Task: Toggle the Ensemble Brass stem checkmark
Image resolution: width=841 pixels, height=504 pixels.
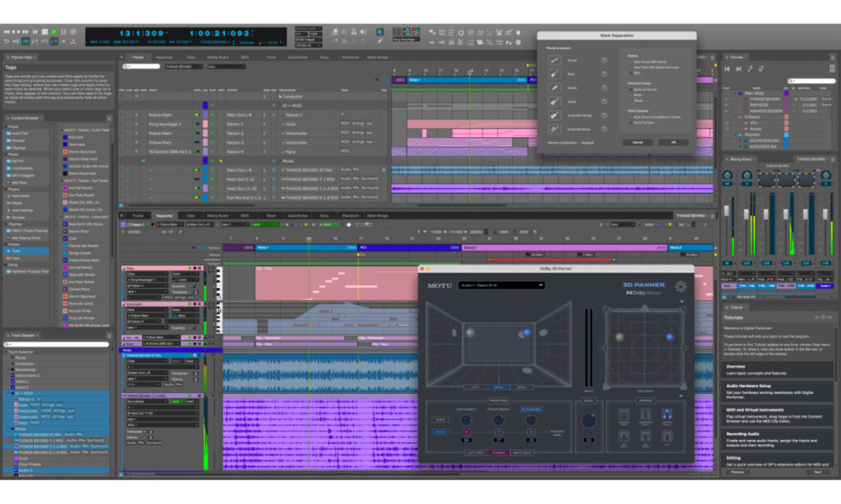Action: pyautogui.click(x=604, y=129)
